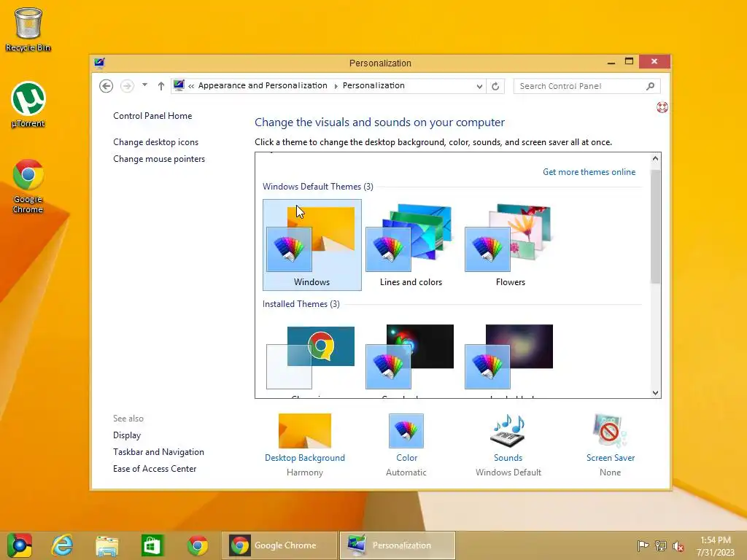This screenshot has height=560, width=747.
Task: Click the Personalization taskbar button
Action: click(x=398, y=545)
